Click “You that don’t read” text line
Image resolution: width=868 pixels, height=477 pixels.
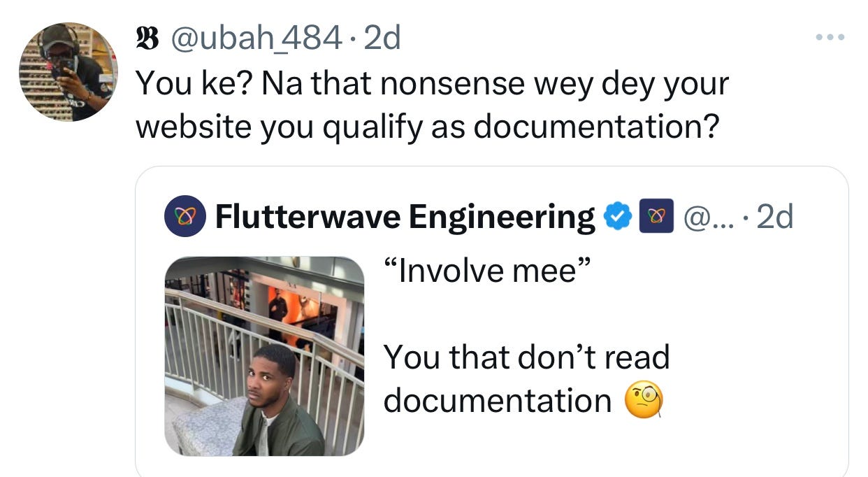click(x=527, y=357)
